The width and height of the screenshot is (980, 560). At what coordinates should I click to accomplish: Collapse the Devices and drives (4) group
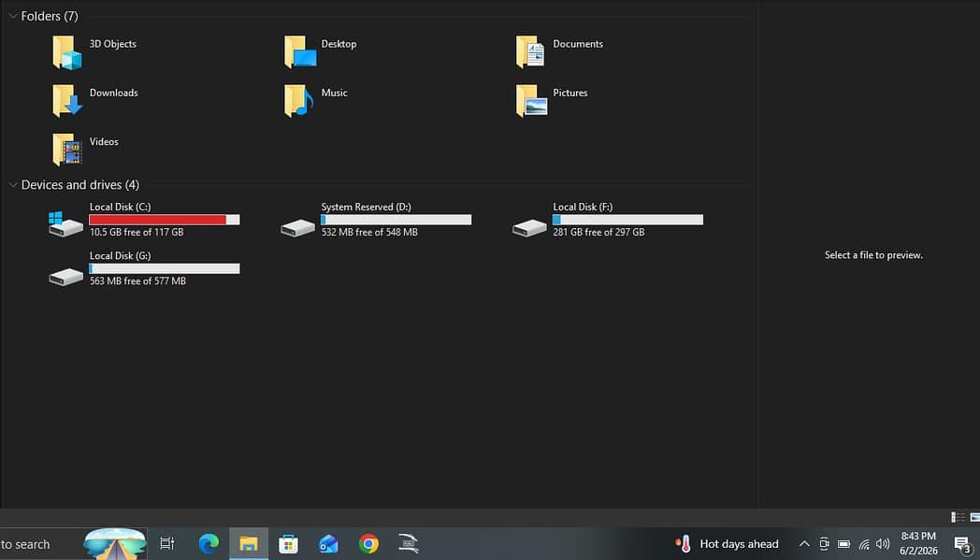click(x=13, y=185)
